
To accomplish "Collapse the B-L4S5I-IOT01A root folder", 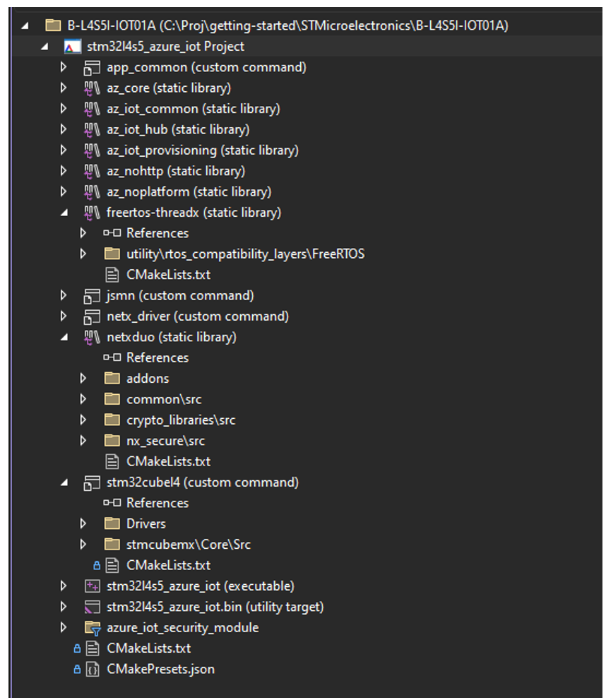I will 25,26.
